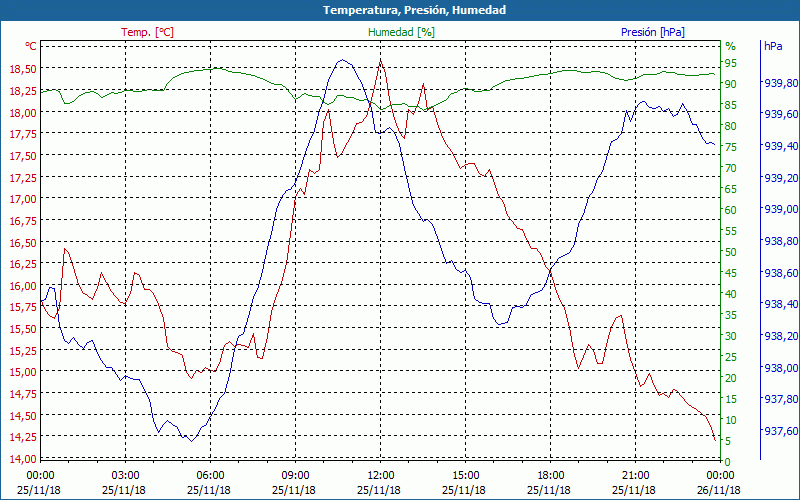Screen dimensions: 800x500
Task: Click temperature axis value 17,75
Action: click(x=22, y=134)
